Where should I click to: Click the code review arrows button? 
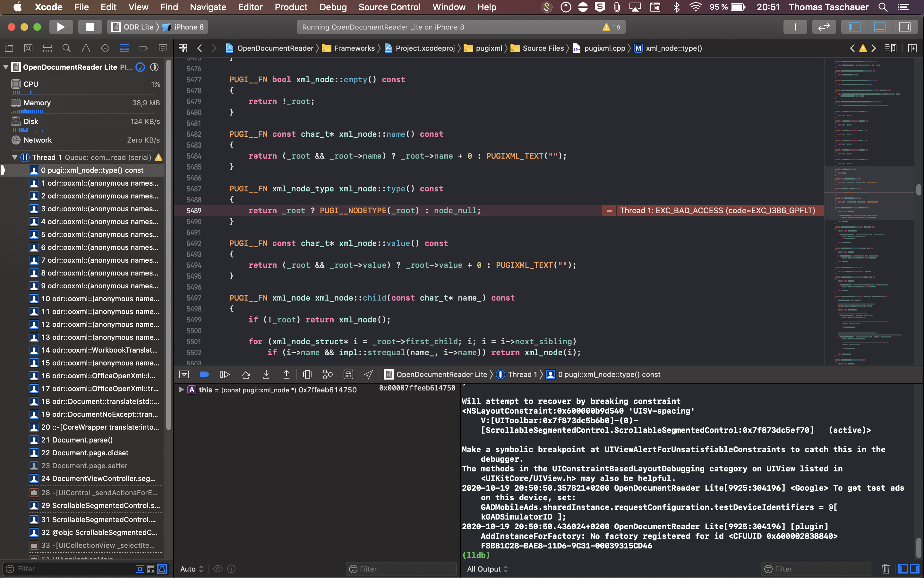tap(824, 27)
